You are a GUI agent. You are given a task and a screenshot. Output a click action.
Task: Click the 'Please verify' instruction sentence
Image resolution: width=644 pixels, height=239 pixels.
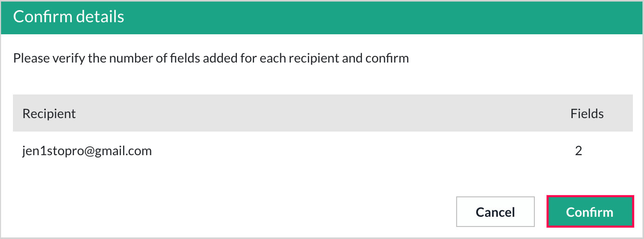click(x=211, y=58)
